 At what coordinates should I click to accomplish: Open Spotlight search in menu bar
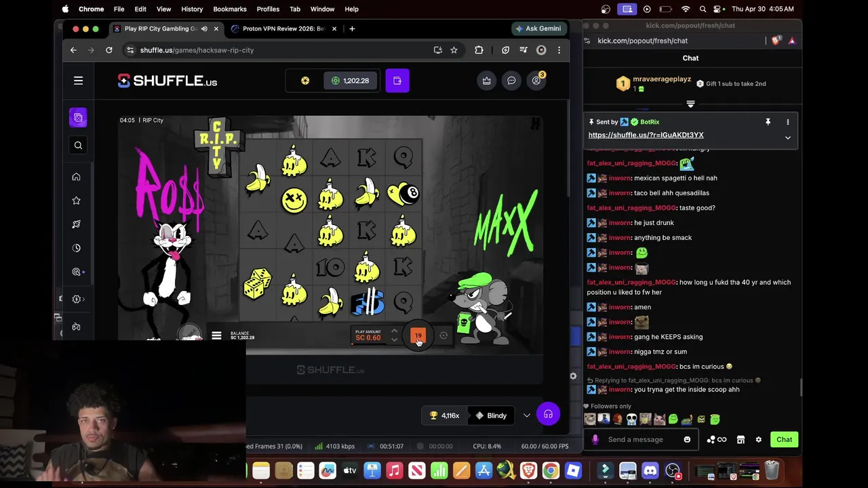pyautogui.click(x=703, y=9)
